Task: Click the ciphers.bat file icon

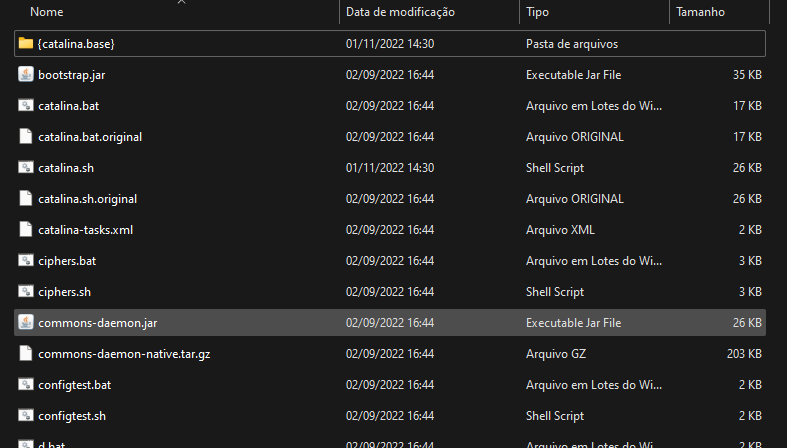Action: click(26, 261)
